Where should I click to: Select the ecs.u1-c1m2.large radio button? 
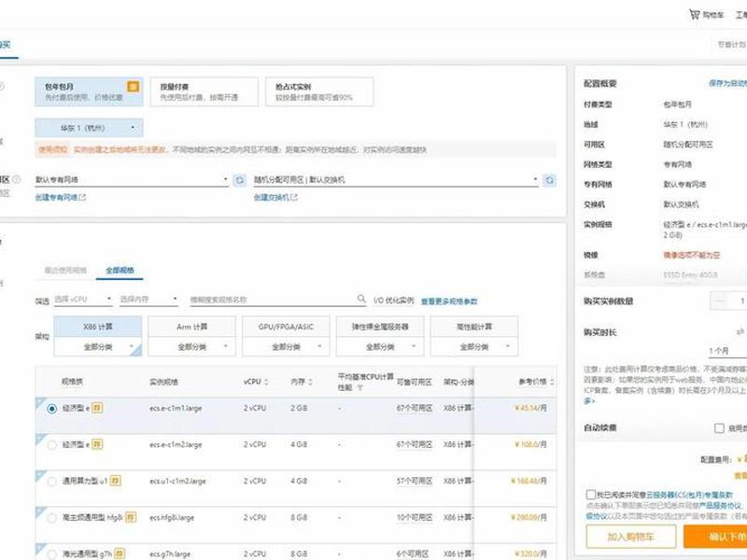click(x=52, y=482)
